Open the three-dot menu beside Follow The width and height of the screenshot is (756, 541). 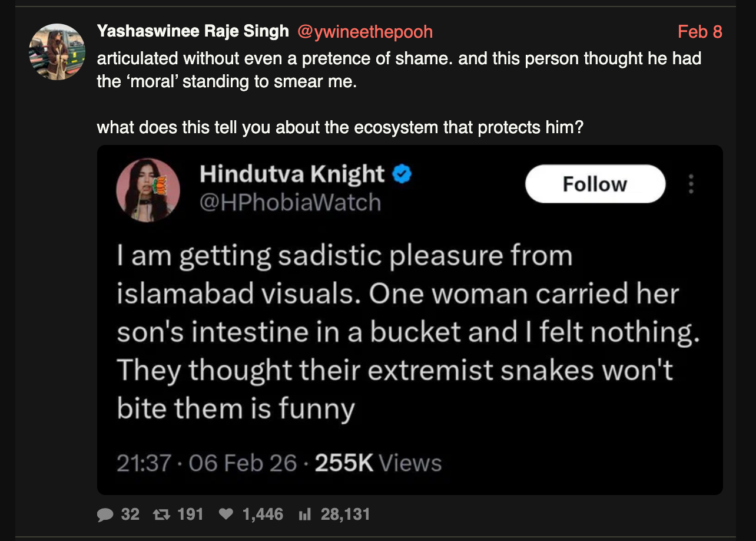click(x=691, y=184)
